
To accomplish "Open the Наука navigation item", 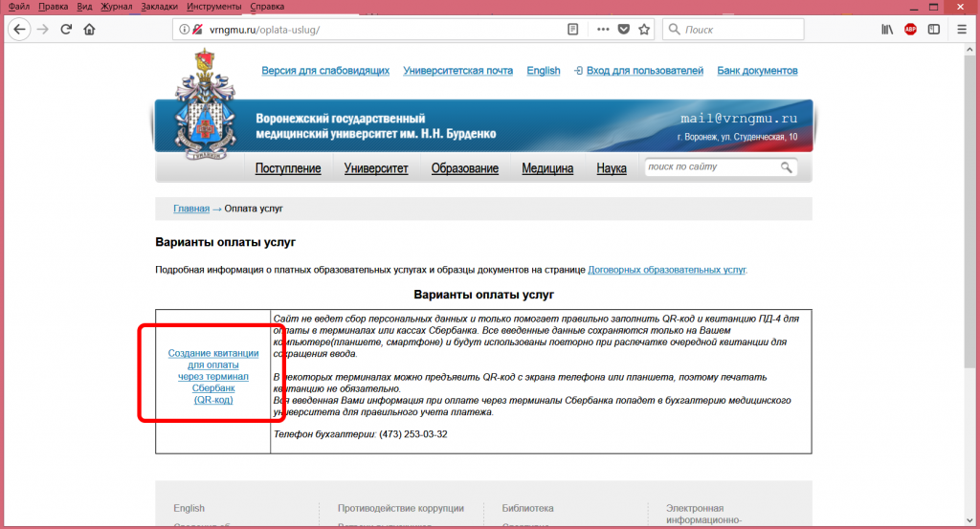I will (612, 168).
